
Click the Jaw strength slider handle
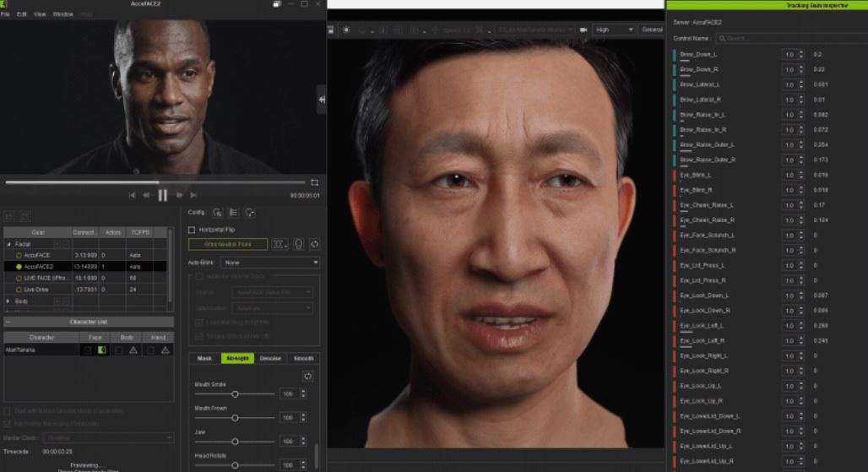(235, 442)
